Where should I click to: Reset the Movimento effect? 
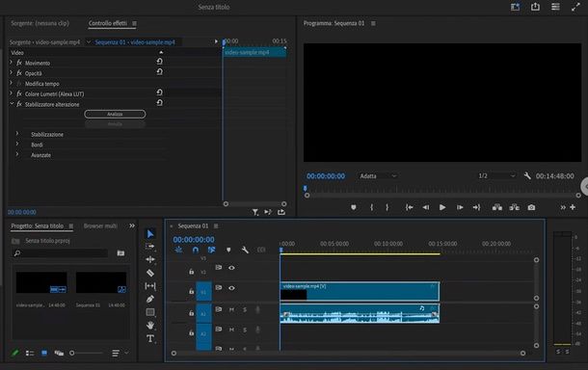click(x=159, y=62)
